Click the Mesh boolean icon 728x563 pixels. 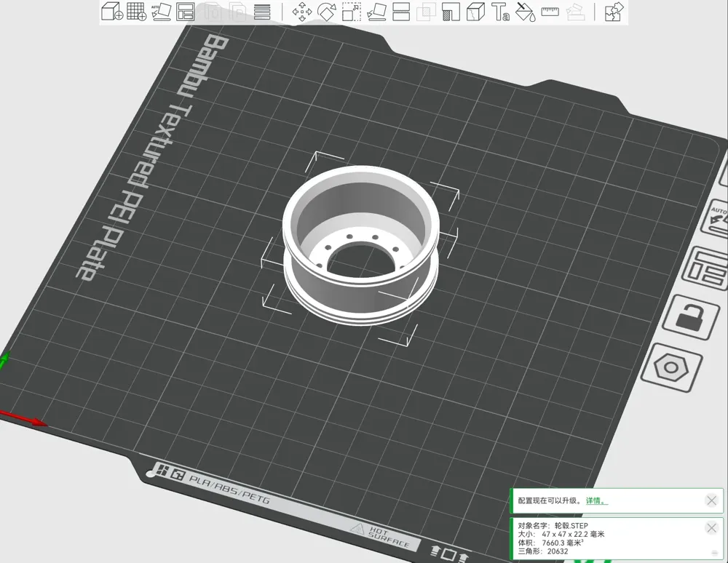pos(426,12)
